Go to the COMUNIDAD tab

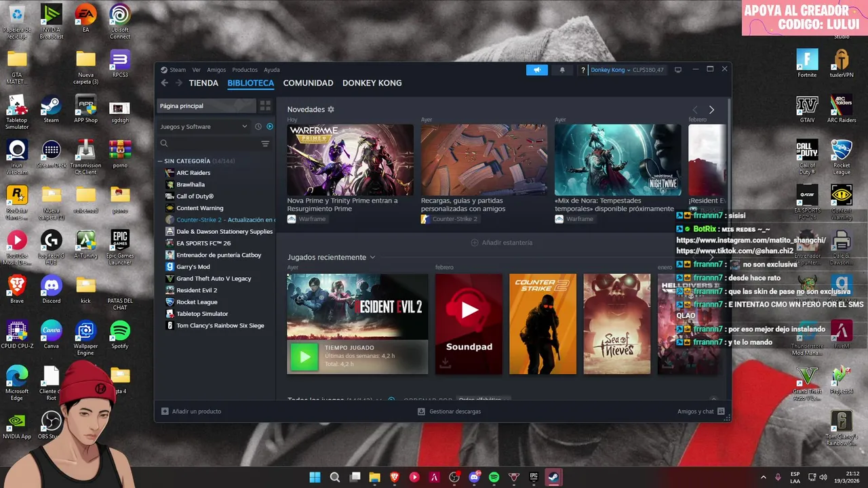click(x=308, y=83)
